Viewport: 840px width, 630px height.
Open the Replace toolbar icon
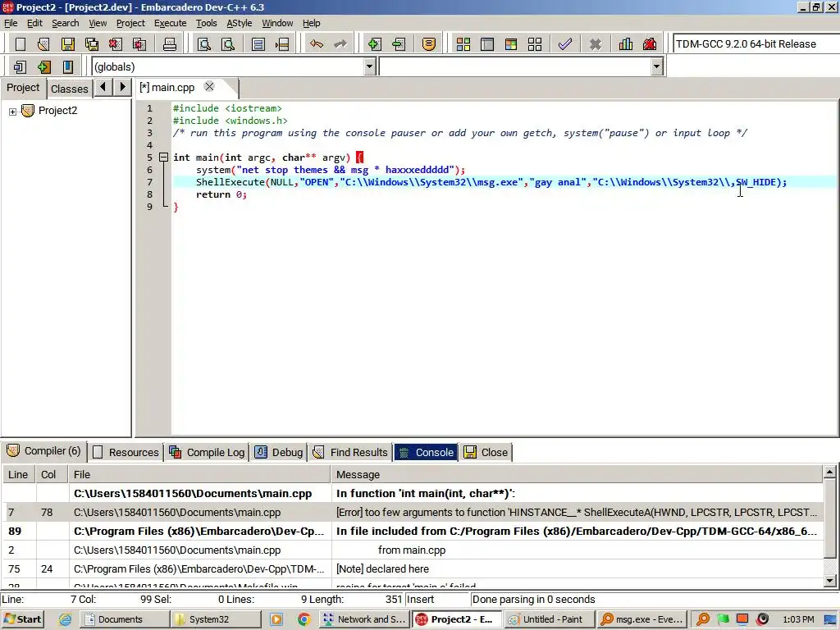pos(228,44)
